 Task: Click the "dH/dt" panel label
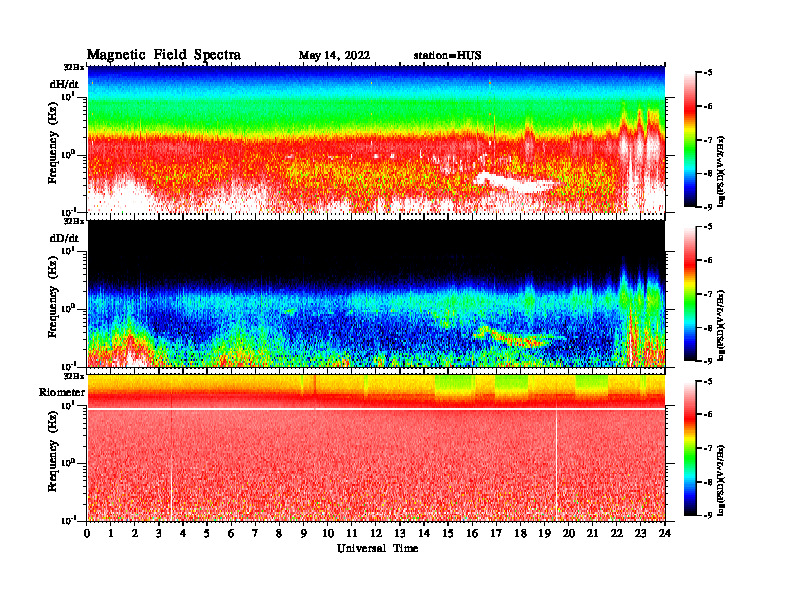click(x=64, y=84)
